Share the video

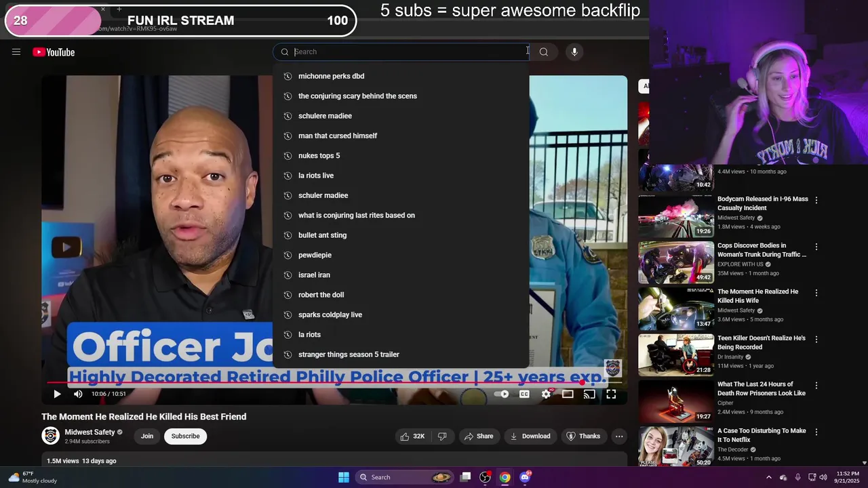(479, 436)
